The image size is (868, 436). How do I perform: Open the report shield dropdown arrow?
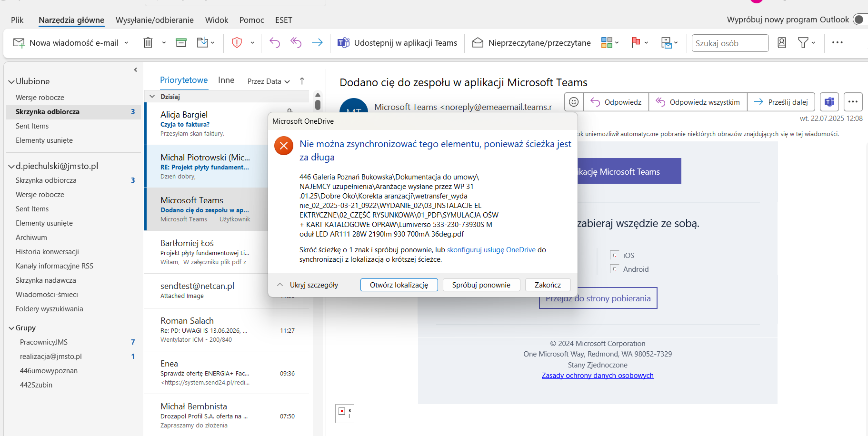252,43
